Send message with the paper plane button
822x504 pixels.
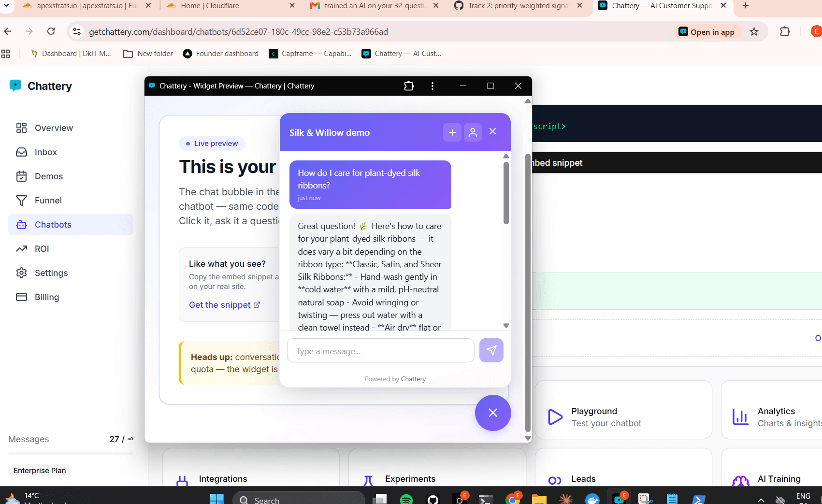click(x=491, y=350)
